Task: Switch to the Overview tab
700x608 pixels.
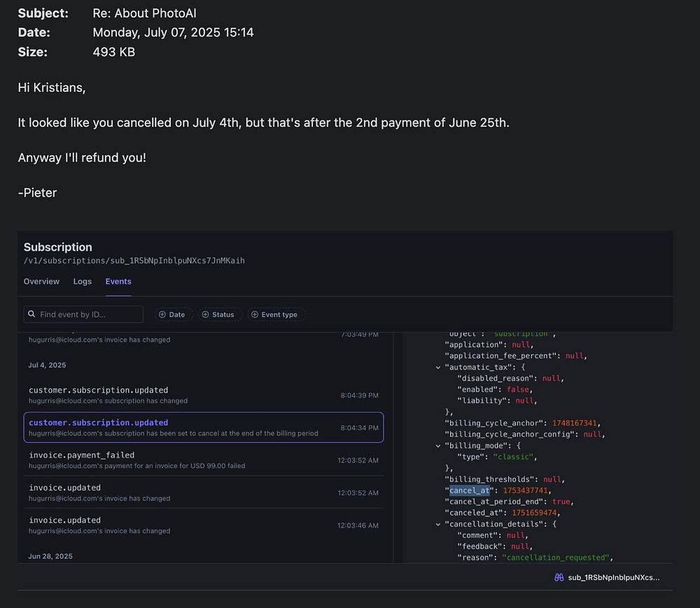Action: click(41, 281)
